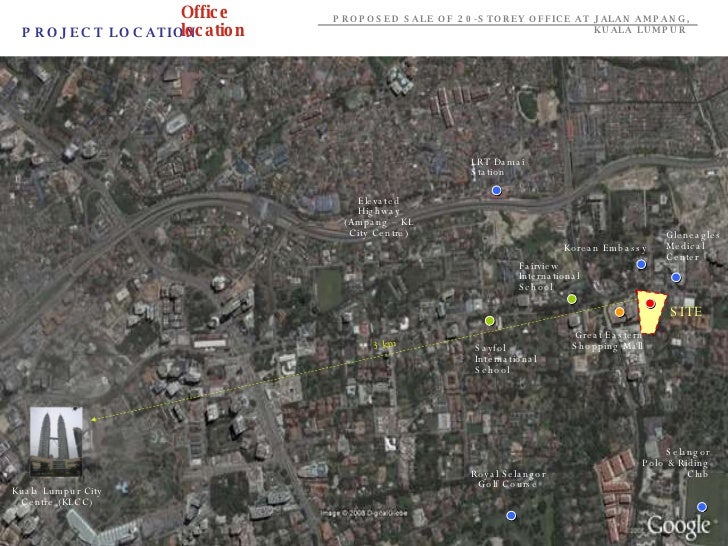The height and width of the screenshot is (546, 728).
Task: Click the 'Sayfol International School' label
Action: 506,359
